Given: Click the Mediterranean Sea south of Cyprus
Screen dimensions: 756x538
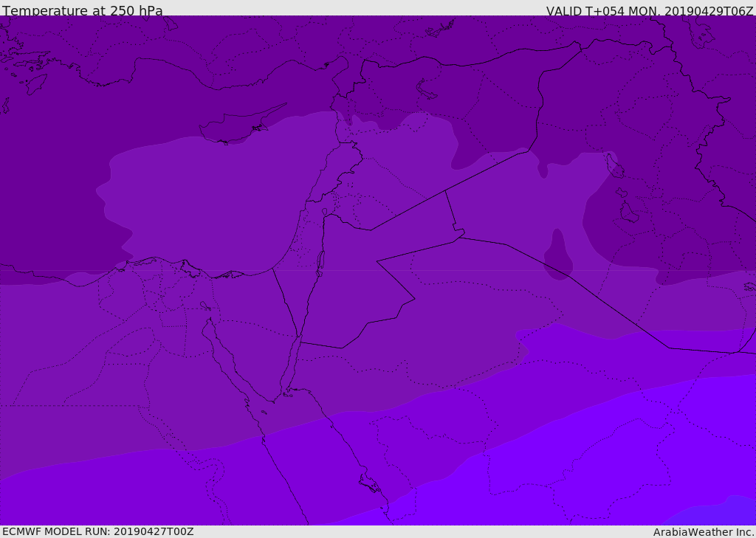Looking at the screenshot, I should coord(221,192).
